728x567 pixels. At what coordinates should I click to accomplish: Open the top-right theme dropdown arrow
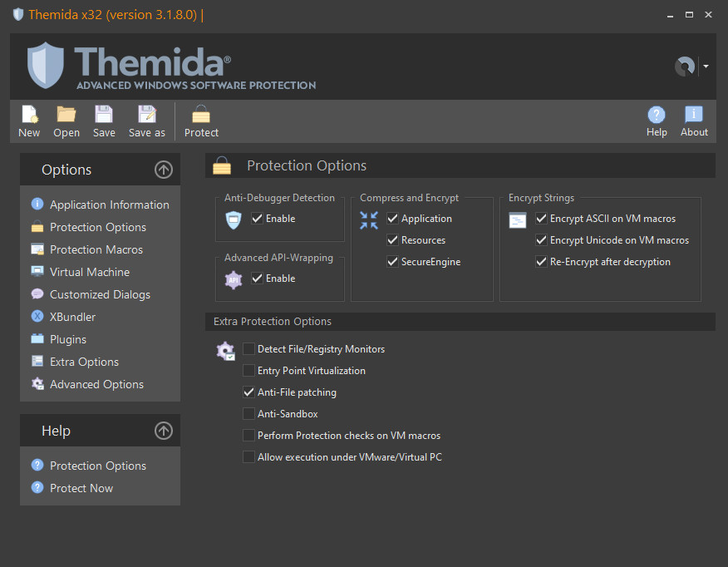706,67
